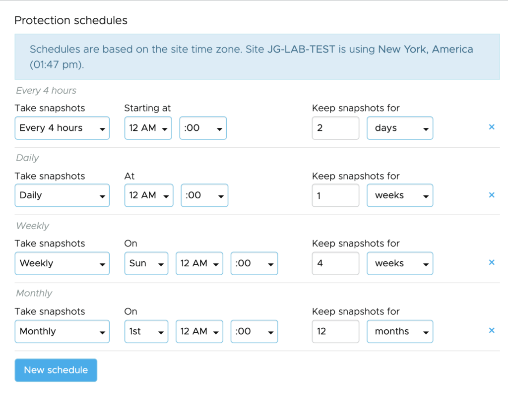Open the hour dropdown in Monthly row
The height and width of the screenshot is (420, 508).
coord(199,331)
